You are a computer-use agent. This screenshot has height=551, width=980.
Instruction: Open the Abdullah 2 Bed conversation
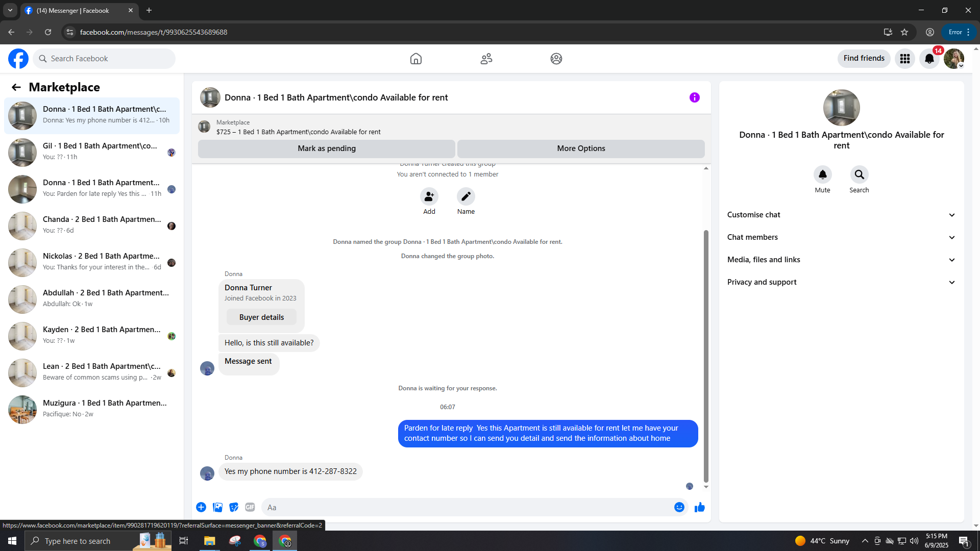point(92,299)
